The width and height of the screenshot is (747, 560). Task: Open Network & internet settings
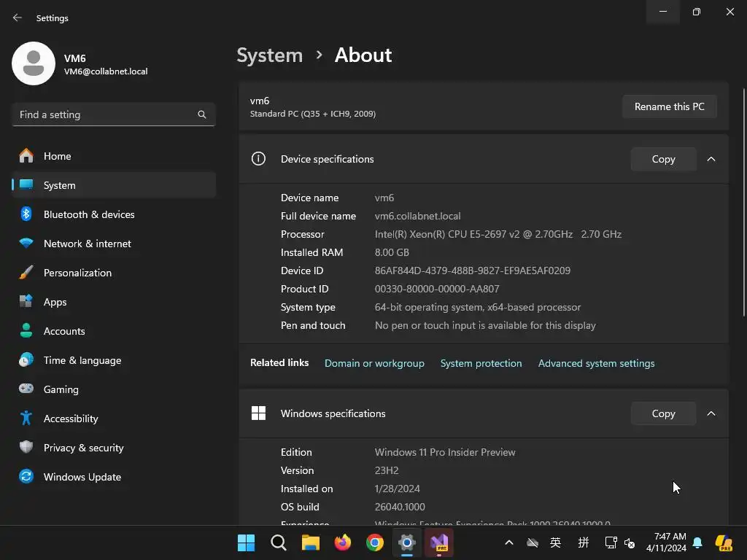click(x=113, y=244)
